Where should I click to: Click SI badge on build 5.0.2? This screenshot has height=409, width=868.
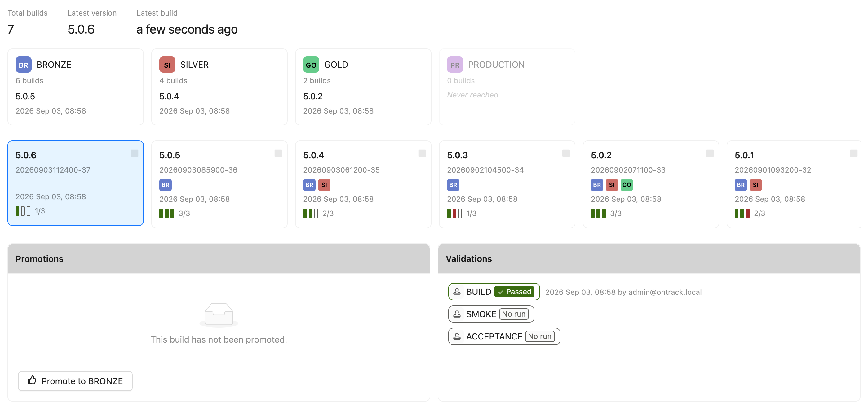point(612,185)
